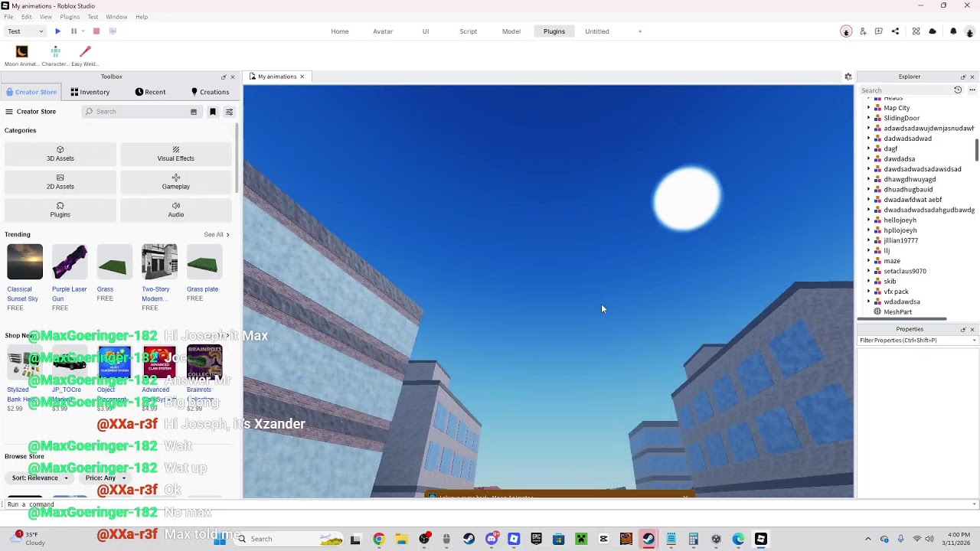Select the MeshPart item in Explorer
This screenshot has height=551, width=980.
click(897, 312)
